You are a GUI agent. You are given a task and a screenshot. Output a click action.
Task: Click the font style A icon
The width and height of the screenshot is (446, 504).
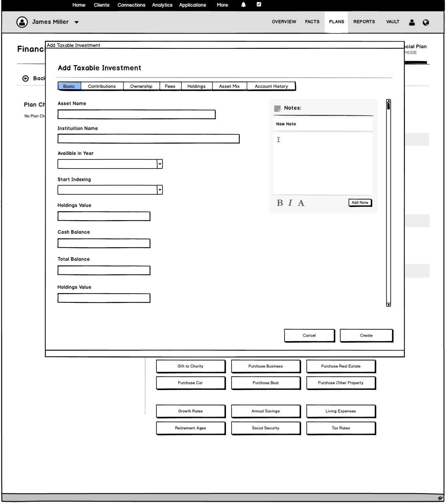[x=301, y=203]
